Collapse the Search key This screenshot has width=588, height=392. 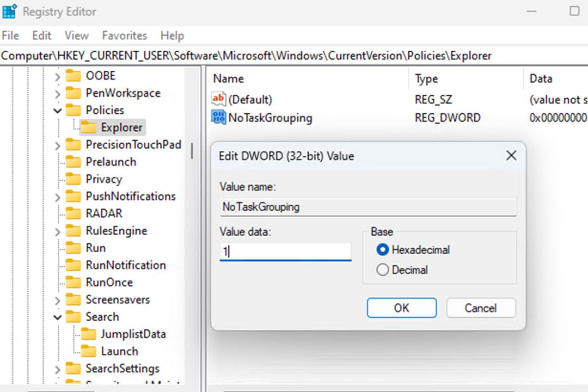click(x=57, y=317)
